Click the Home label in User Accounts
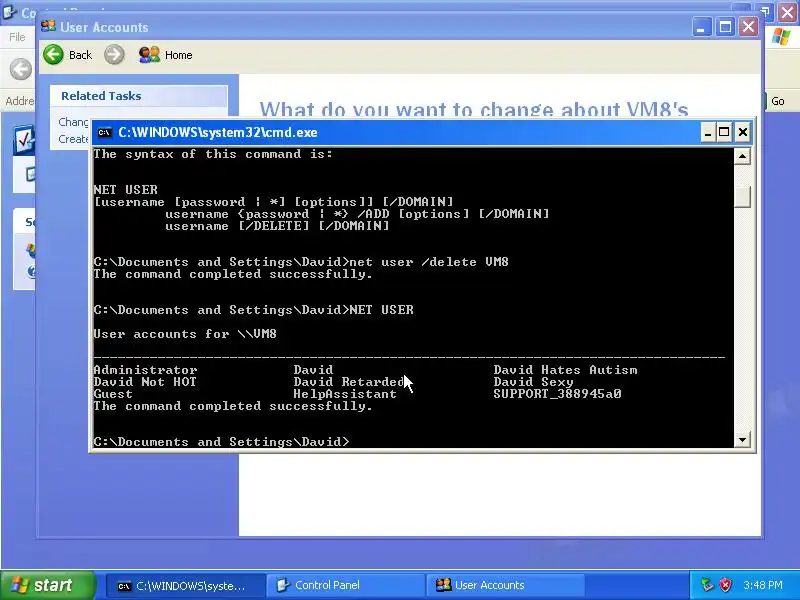The height and width of the screenshot is (600, 800). [179, 55]
